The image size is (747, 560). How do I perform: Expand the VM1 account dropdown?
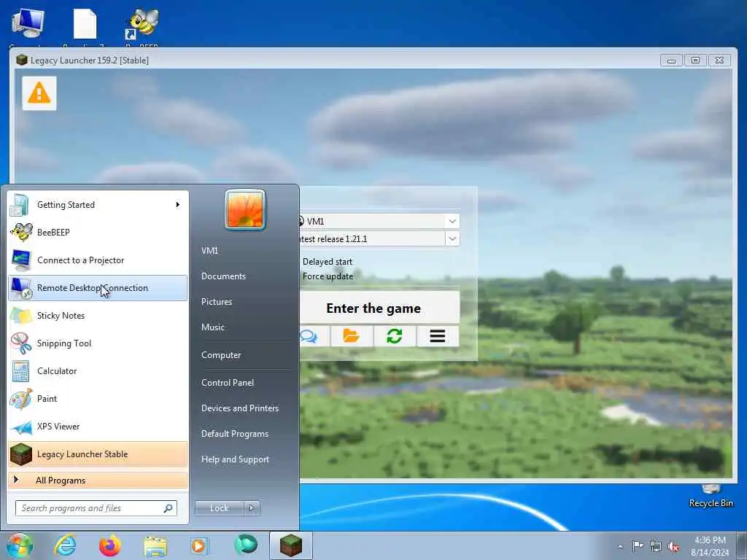coord(452,221)
